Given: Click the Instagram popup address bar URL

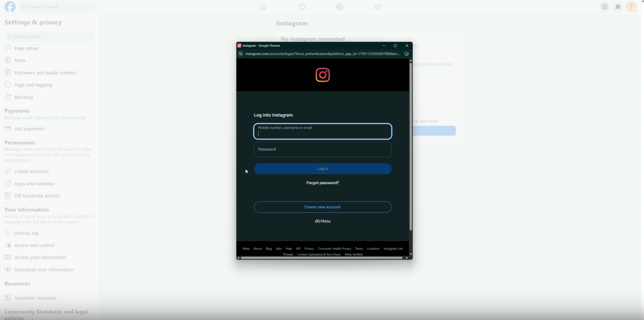Looking at the screenshot, I should [323, 54].
